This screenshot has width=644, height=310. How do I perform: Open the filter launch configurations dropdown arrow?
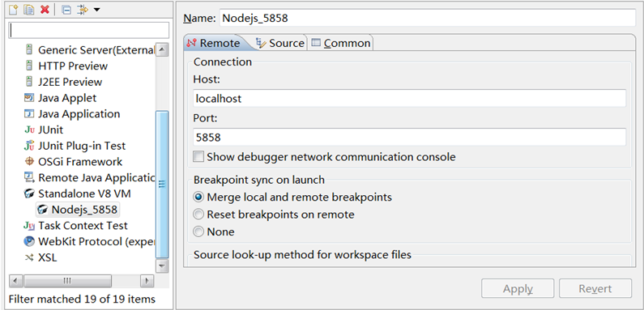(x=96, y=10)
